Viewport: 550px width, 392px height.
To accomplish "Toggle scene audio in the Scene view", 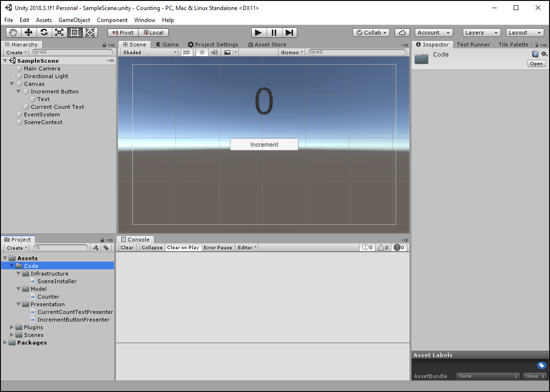I will (214, 52).
